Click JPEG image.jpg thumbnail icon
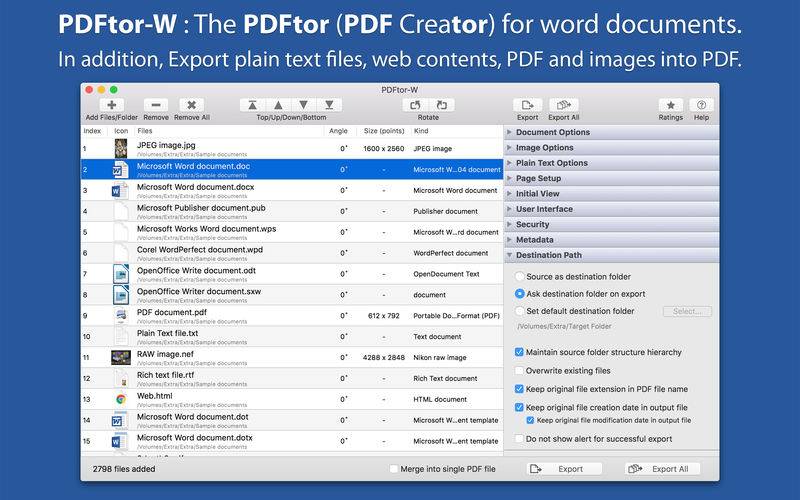Screen dimensions: 800x500 pyautogui.click(x=121, y=148)
